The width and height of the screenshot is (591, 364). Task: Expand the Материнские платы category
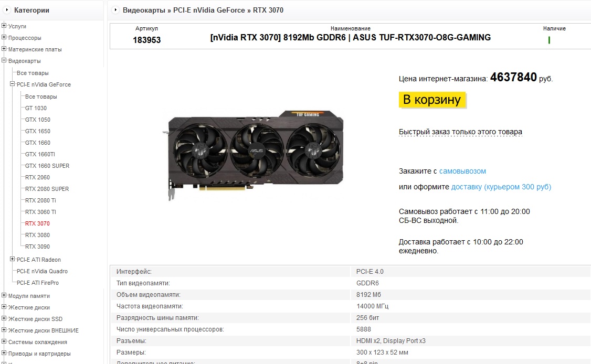tap(4, 49)
